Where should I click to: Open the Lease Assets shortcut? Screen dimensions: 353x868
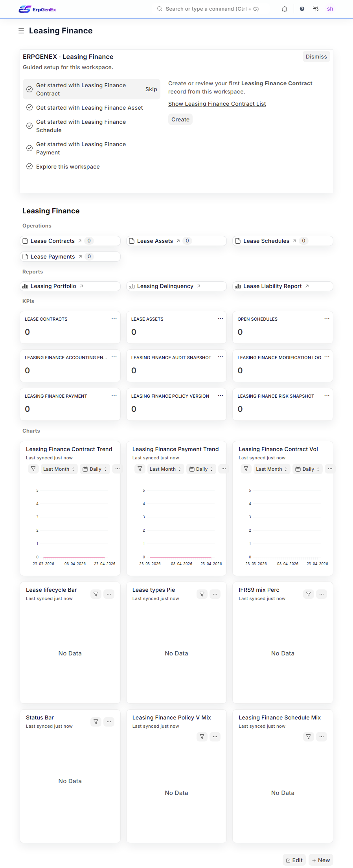(x=176, y=241)
